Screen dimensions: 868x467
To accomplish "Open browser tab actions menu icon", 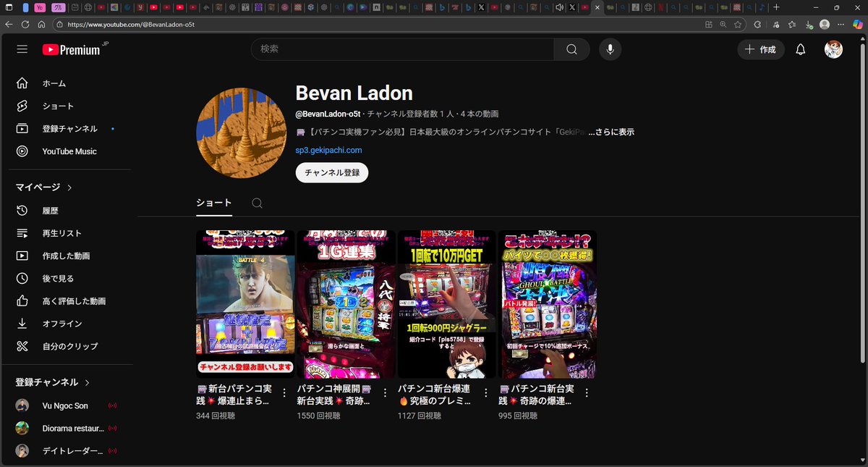I will (x=9, y=7).
